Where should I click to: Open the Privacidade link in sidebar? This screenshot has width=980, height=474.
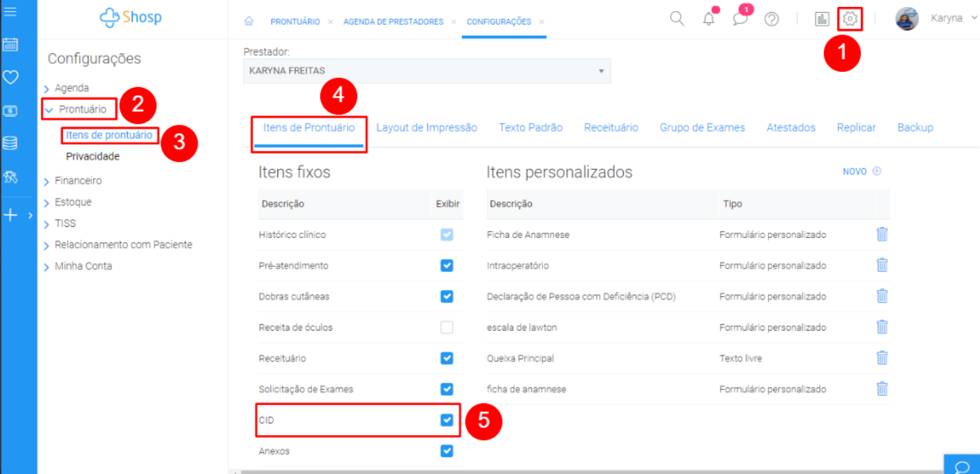coord(93,156)
